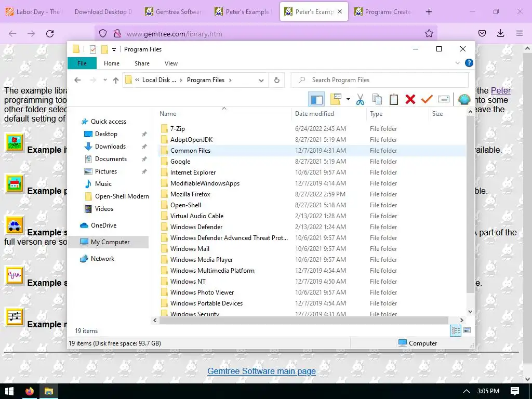This screenshot has width=532, height=399.
Task: Sort by the Size column header
Action: pyautogui.click(x=437, y=114)
